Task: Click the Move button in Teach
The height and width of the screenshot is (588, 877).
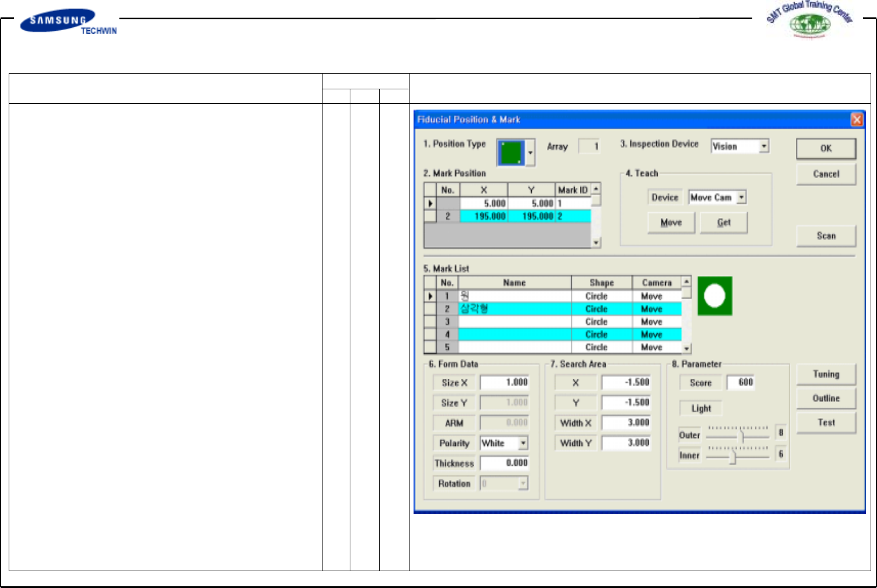Action: (671, 223)
